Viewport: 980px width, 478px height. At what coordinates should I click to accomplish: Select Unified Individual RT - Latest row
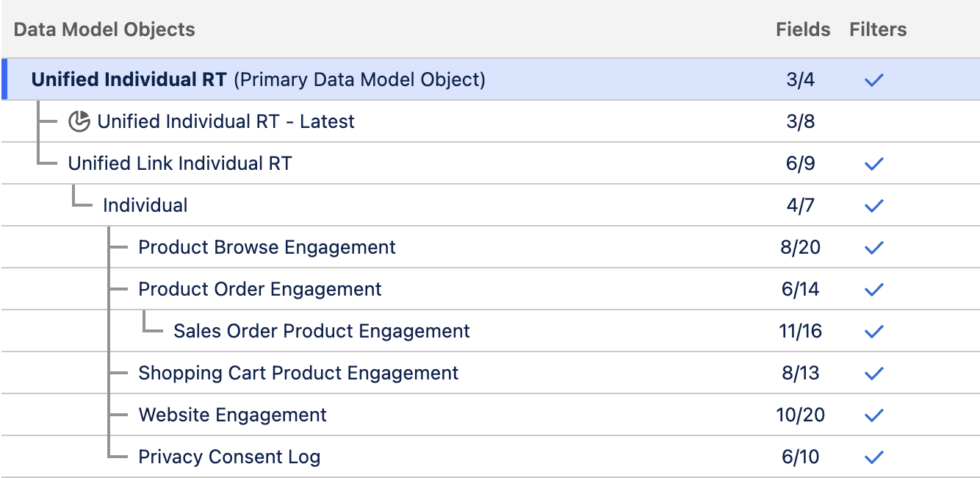[x=490, y=121]
